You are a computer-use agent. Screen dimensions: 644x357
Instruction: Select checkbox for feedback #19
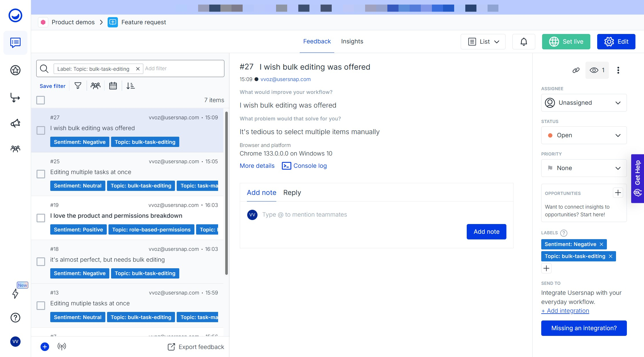coord(41,218)
